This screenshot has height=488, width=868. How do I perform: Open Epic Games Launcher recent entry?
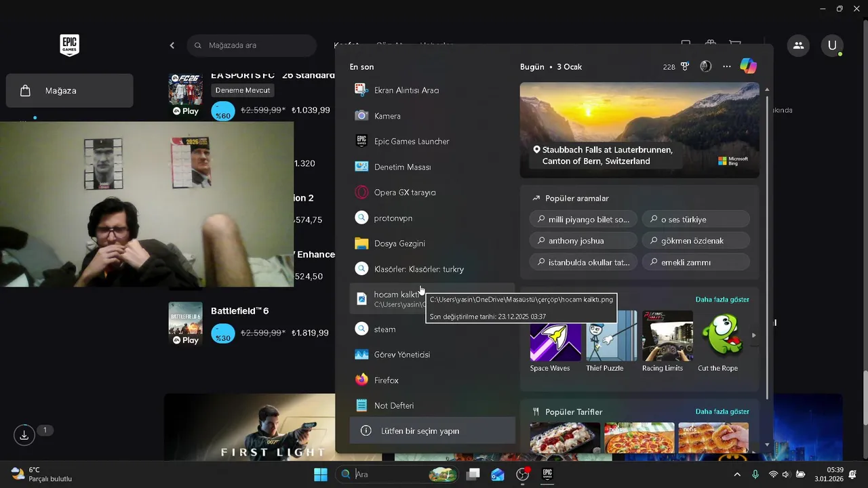(x=432, y=141)
